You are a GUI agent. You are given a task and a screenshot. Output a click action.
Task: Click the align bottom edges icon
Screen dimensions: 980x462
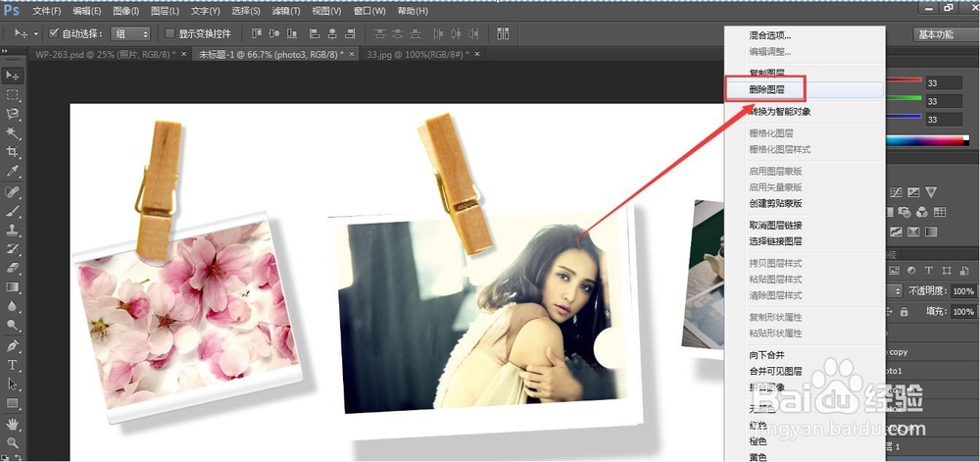292,33
